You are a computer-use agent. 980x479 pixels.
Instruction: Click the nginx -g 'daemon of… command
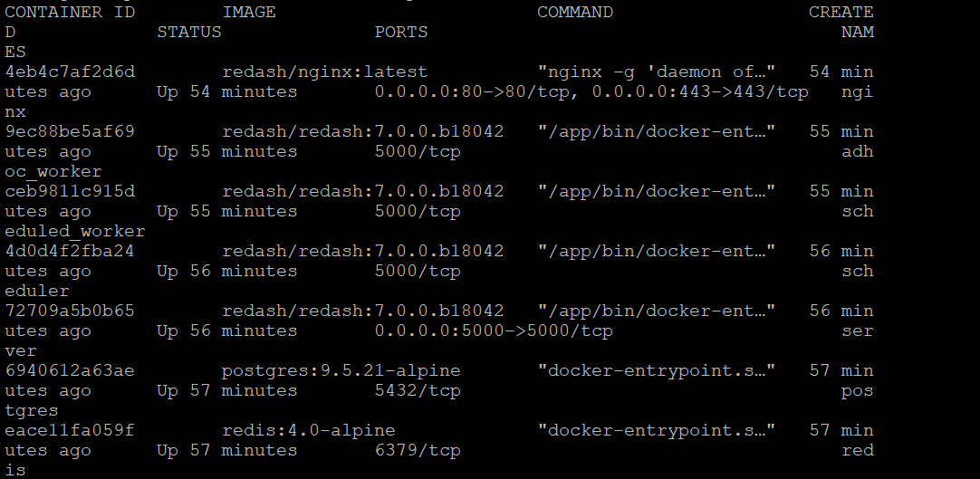[657, 72]
